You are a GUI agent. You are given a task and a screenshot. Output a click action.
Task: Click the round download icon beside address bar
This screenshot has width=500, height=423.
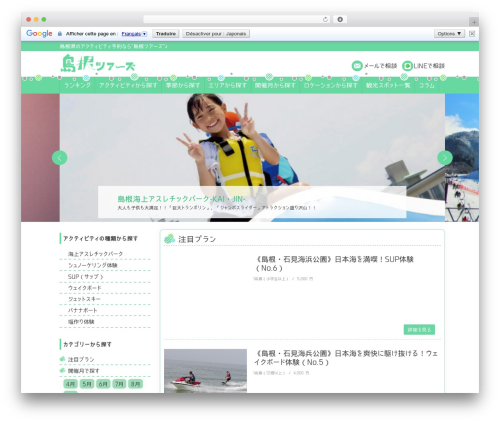(340, 19)
